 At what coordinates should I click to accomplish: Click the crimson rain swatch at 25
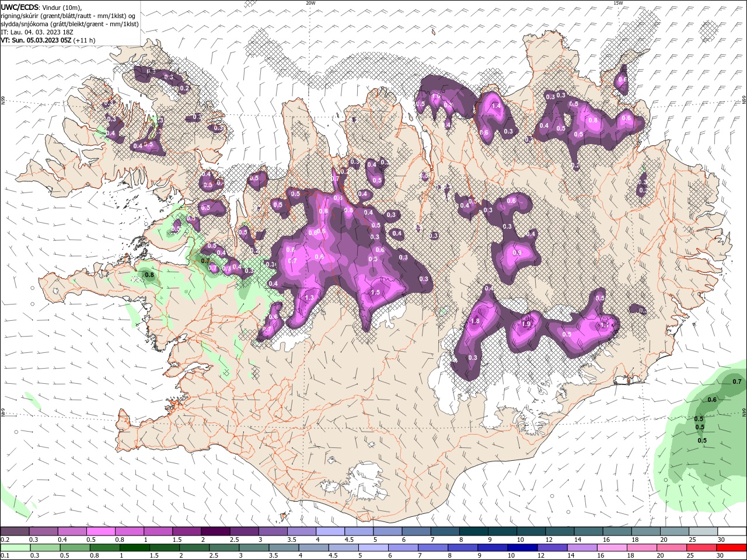(703, 548)
